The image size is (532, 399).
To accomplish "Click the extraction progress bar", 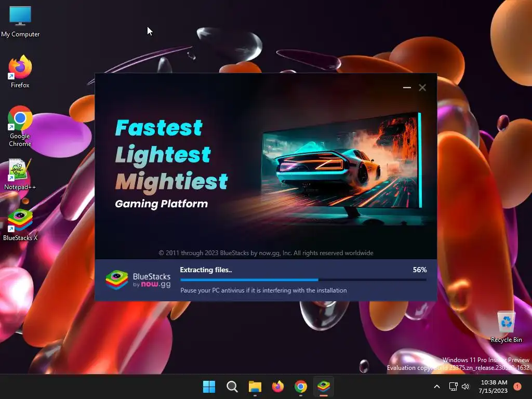I will (x=303, y=280).
